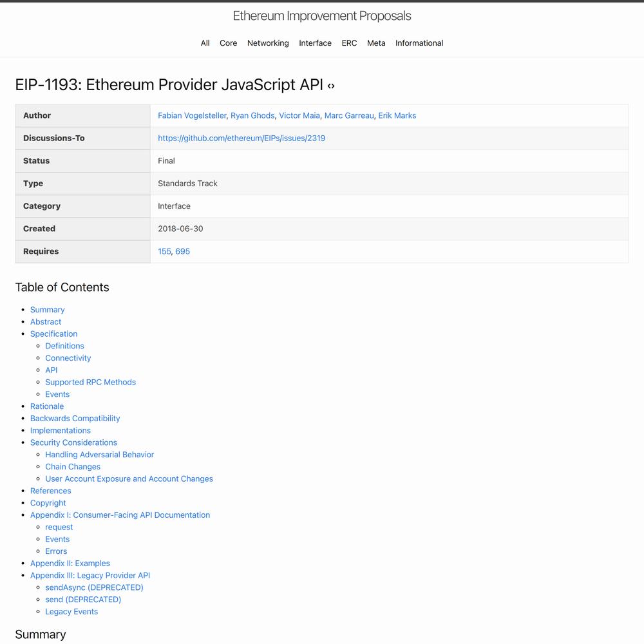Screen dimensions: 644x644
Task: Open the Informational category
Action: 419,43
